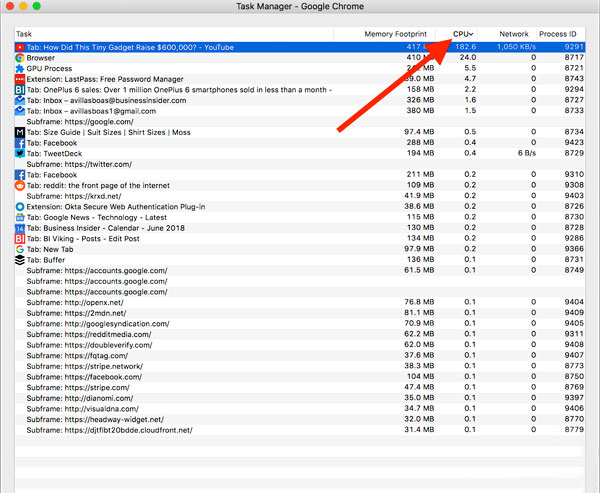Click the Buffer stacked-layers icon
This screenshot has width=600, height=493.
(20, 260)
